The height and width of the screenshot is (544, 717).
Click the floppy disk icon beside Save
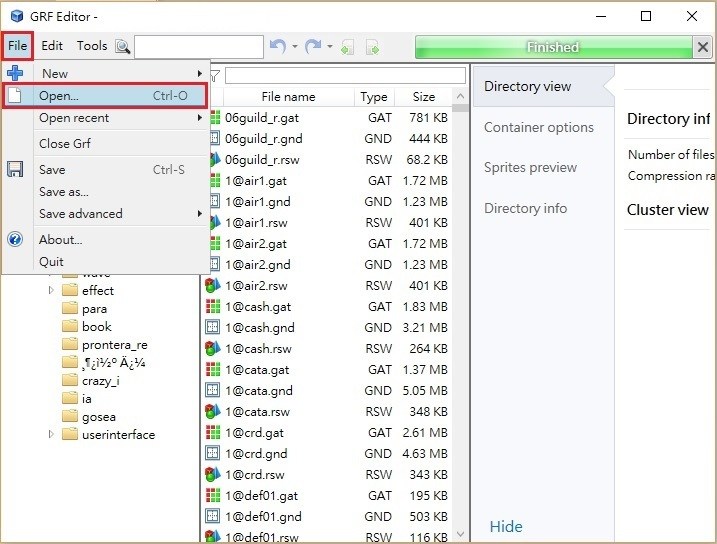point(15,170)
